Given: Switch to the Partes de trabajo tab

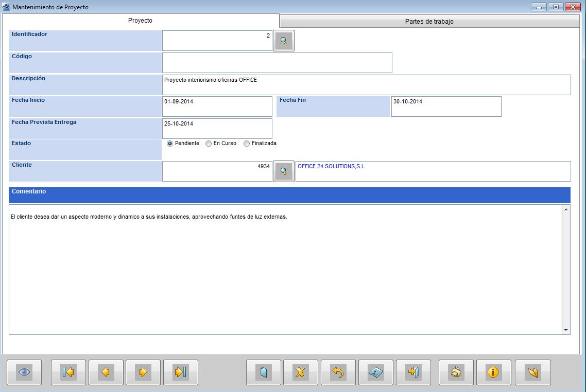Looking at the screenshot, I should point(429,22).
